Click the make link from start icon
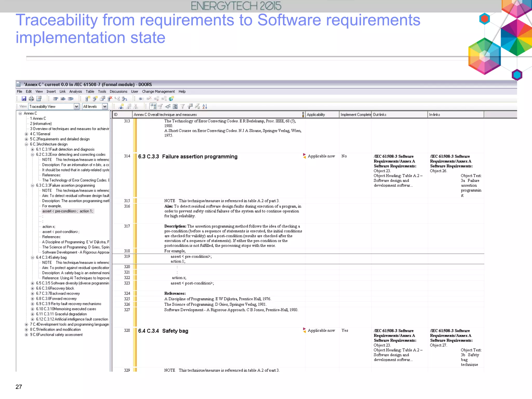 click(156, 98)
